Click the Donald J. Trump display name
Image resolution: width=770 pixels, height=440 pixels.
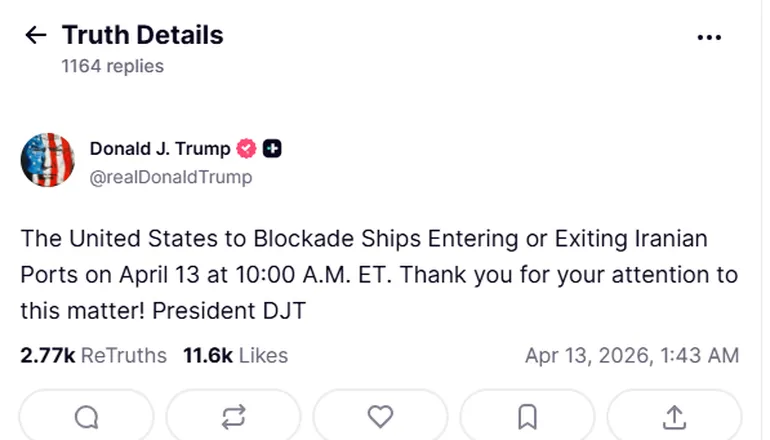(160, 149)
